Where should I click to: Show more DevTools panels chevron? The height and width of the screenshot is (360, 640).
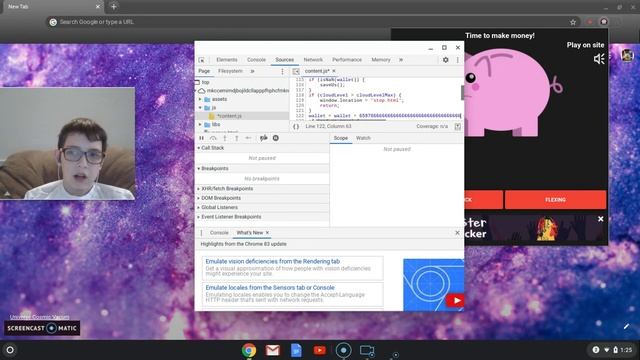coord(401,60)
